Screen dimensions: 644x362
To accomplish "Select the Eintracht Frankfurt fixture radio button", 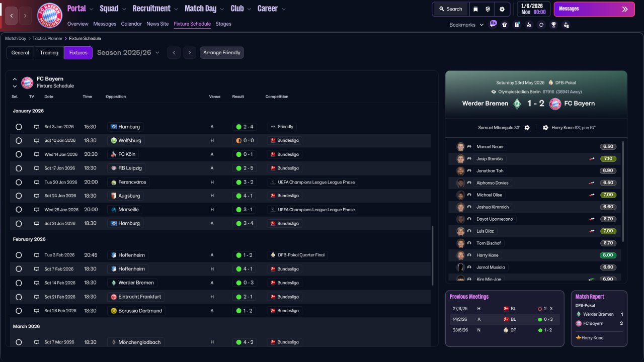I will coord(19,297).
